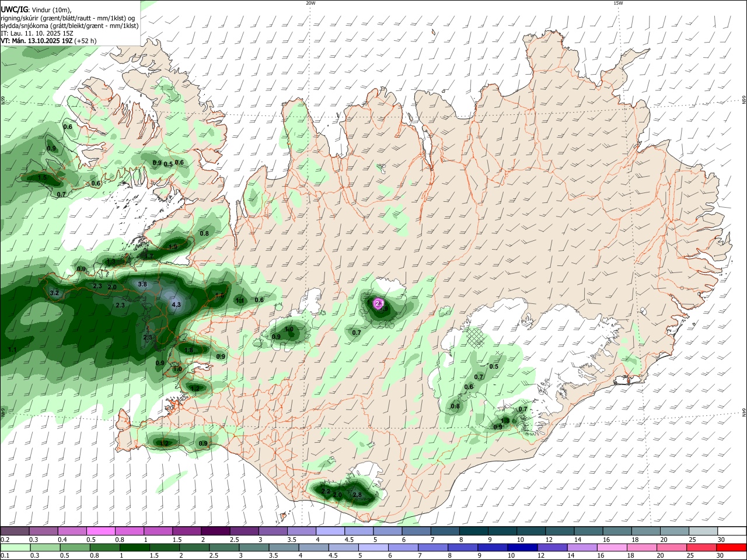Click the bright magenta snow-scale swatch
This screenshot has height=560, width=747.
(x=100, y=531)
